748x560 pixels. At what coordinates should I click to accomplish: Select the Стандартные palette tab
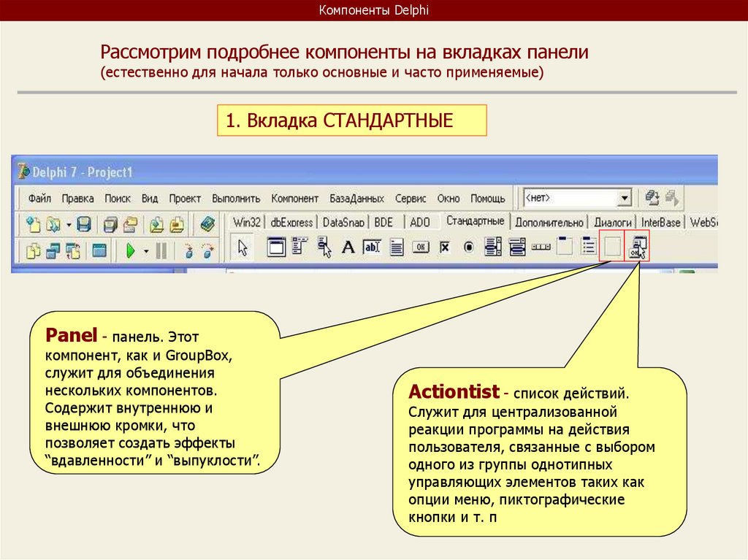click(x=475, y=221)
